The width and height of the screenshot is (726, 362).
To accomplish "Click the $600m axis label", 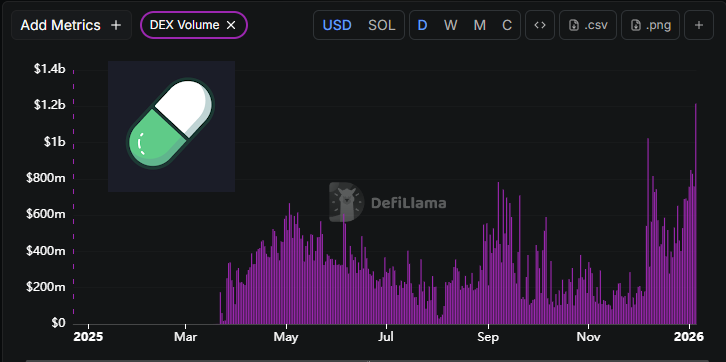I will click(46, 214).
